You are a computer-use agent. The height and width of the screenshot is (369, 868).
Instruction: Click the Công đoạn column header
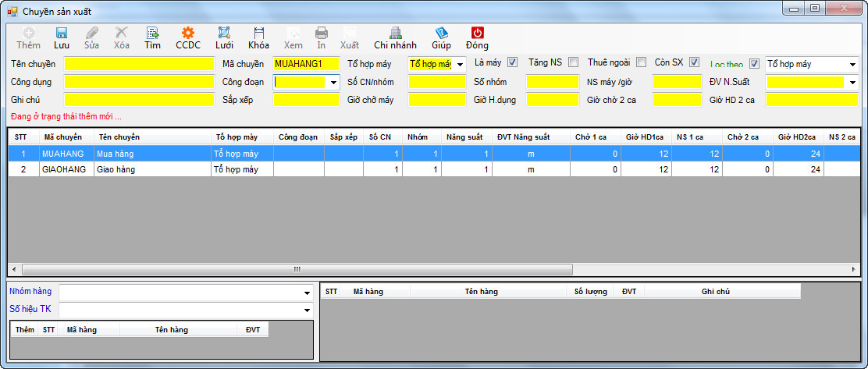[299, 137]
